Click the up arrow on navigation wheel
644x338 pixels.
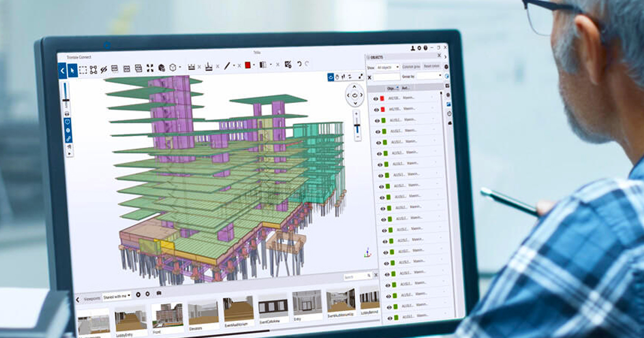(x=354, y=87)
